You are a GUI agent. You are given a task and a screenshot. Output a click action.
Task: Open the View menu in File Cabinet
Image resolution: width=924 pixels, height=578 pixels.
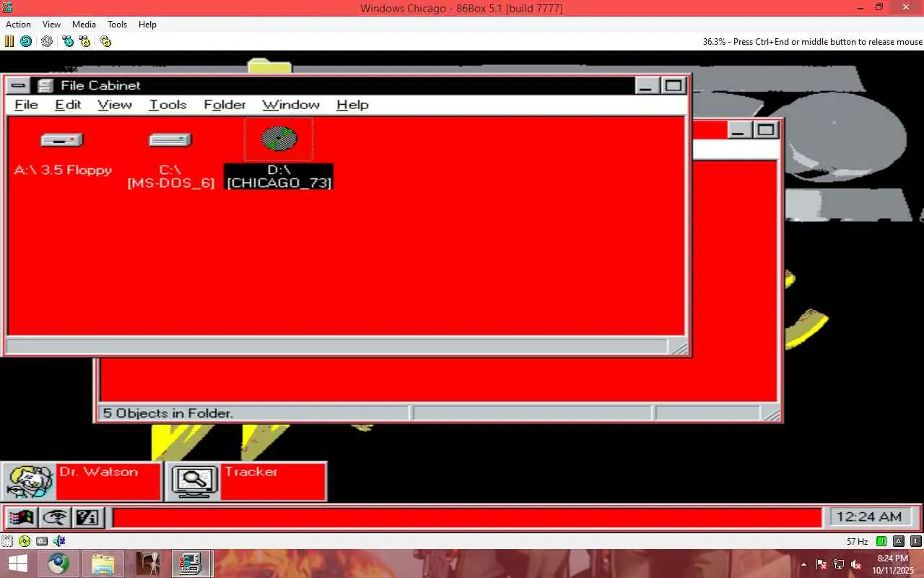coord(115,105)
